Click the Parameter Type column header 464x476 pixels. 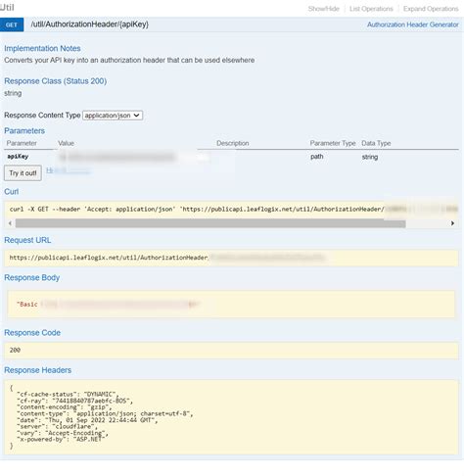(333, 143)
